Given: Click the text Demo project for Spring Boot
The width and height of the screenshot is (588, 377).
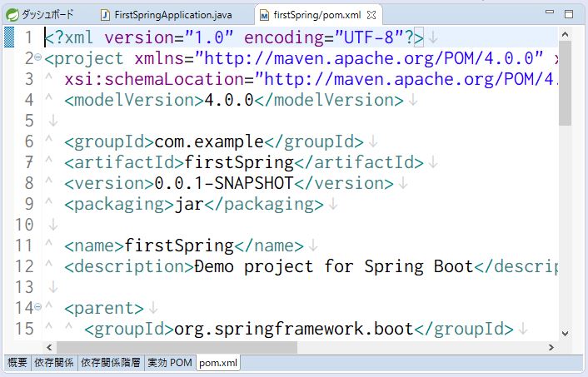Looking at the screenshot, I should pos(334,266).
